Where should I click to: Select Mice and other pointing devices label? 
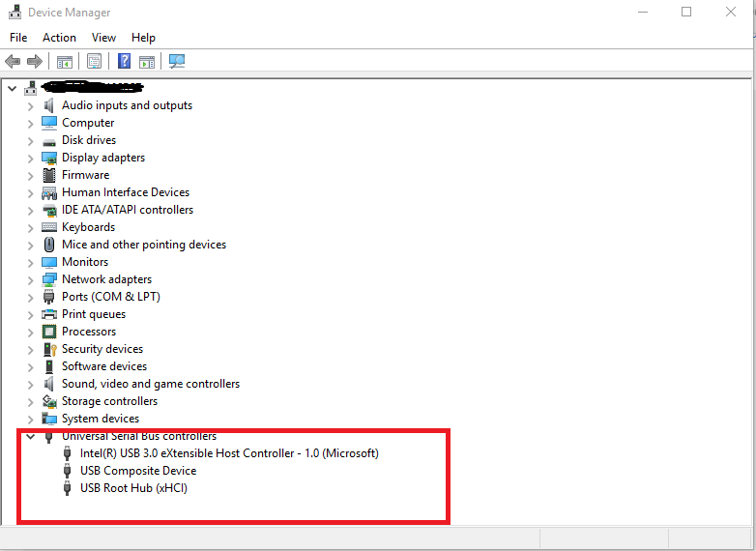coord(144,245)
